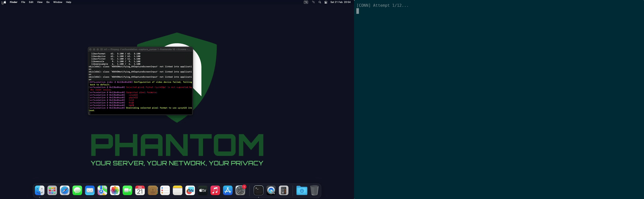
Task: Open Spotlight search in menu bar
Action: 320,2
